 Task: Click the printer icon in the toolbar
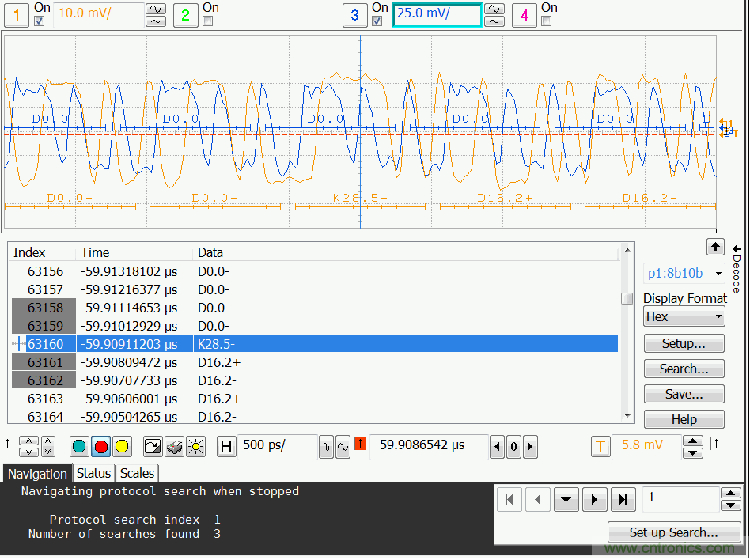click(174, 446)
